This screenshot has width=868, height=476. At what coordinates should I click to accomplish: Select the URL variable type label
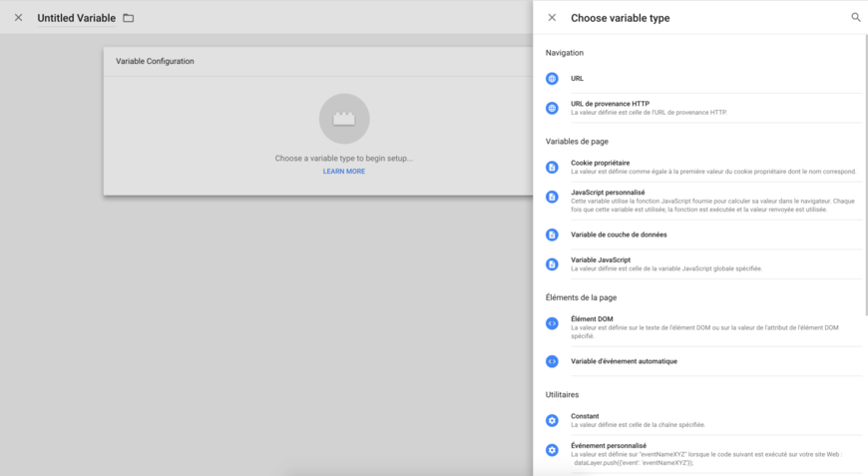577,79
